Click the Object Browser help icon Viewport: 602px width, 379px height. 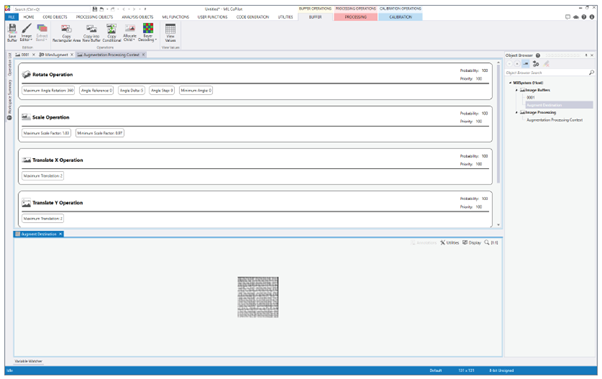coord(538,55)
